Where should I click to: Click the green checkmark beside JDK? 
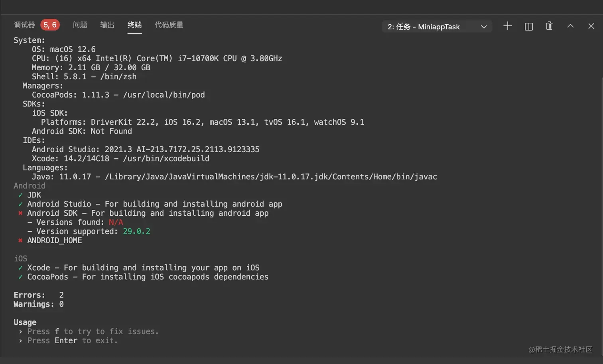[x=20, y=195]
